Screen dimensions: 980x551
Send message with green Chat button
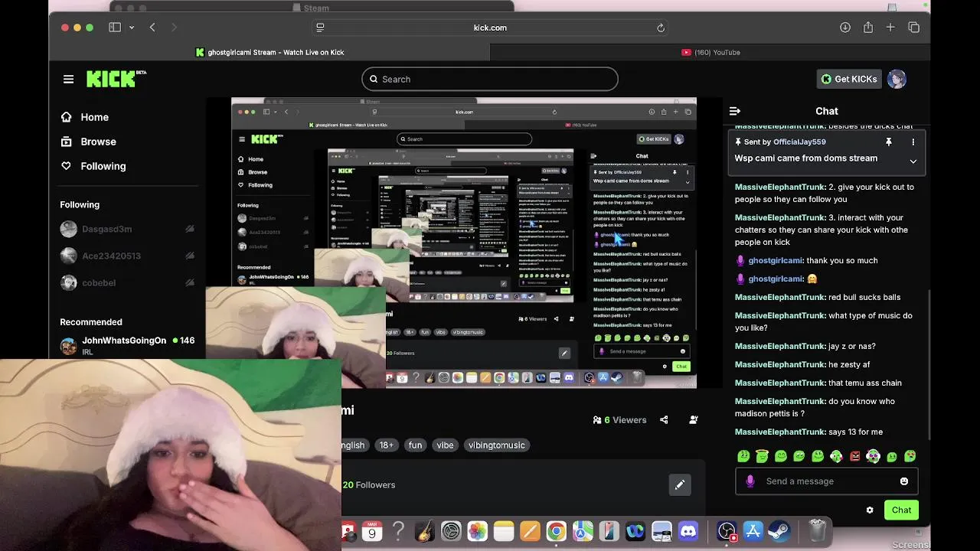pos(901,510)
